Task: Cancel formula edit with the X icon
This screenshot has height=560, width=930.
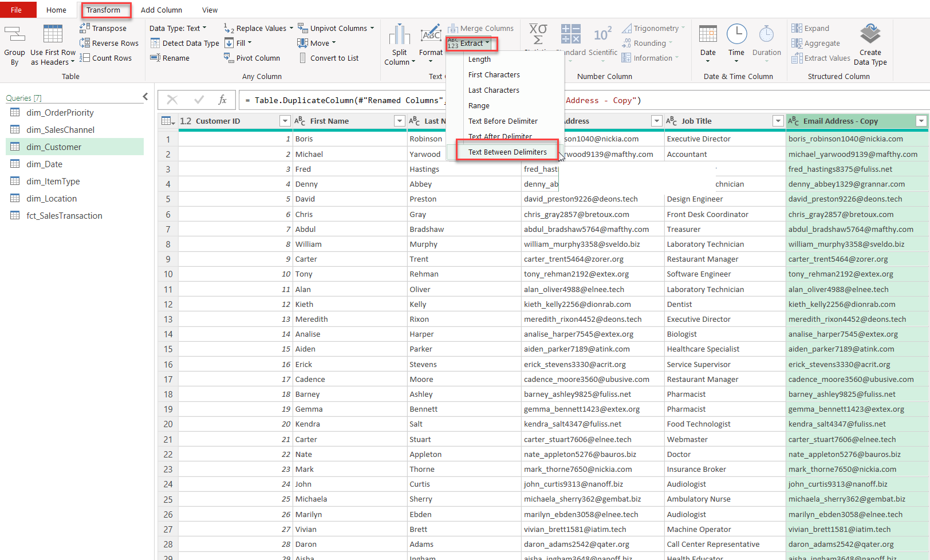Action: click(172, 100)
